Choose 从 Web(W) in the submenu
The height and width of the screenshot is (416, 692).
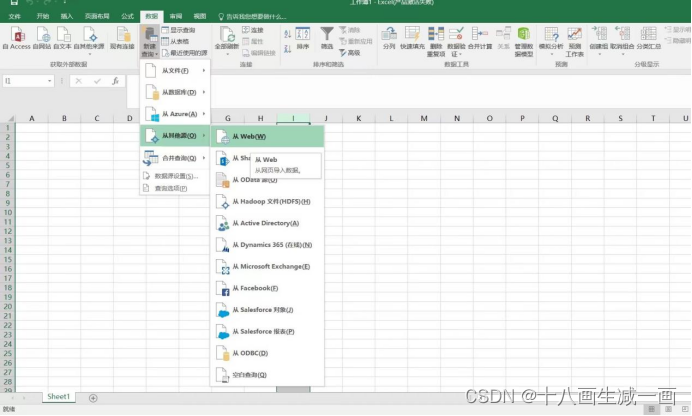point(267,137)
